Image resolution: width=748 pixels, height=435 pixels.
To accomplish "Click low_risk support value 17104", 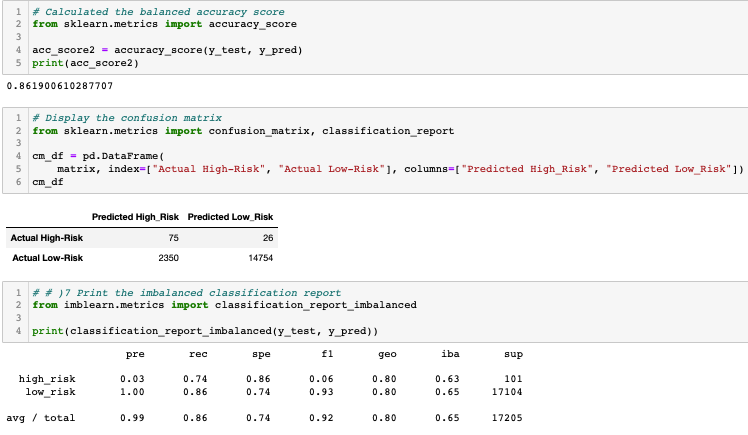I will pos(507,392).
